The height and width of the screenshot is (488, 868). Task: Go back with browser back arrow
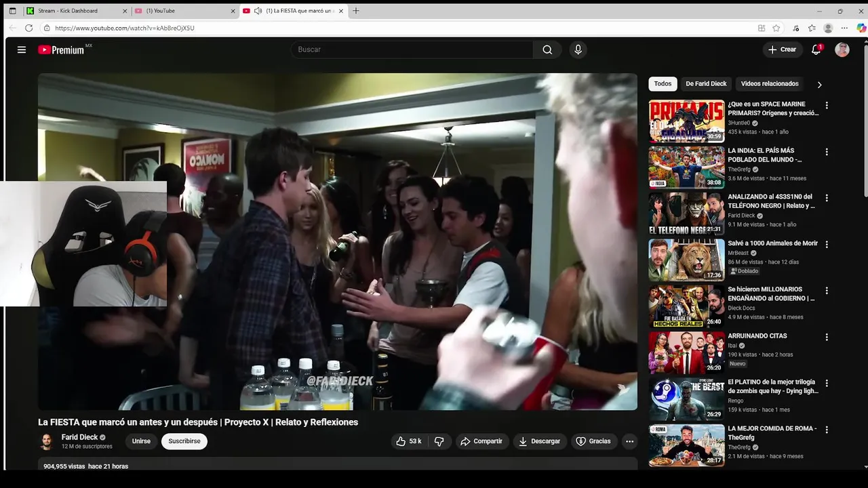click(x=12, y=28)
